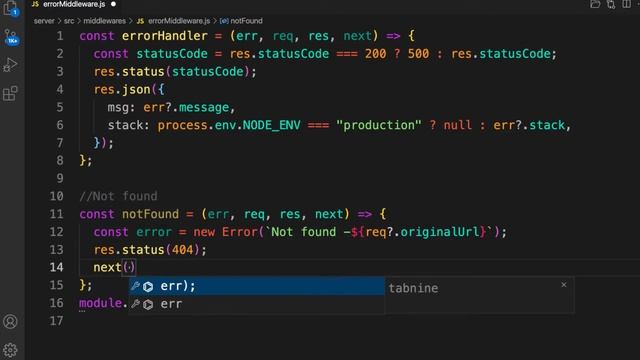Click 'res.status(statusCode);' on line 3
This screenshot has width=640, height=360.
tap(175, 72)
